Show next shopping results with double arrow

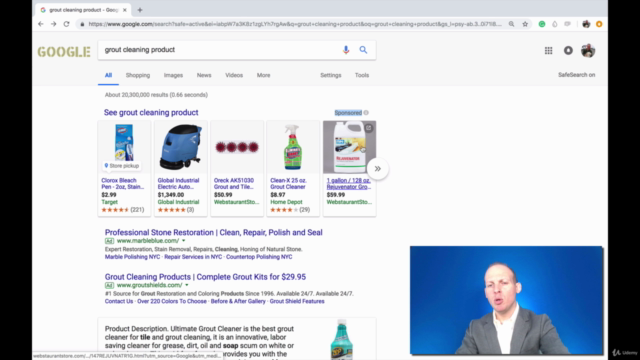click(378, 169)
